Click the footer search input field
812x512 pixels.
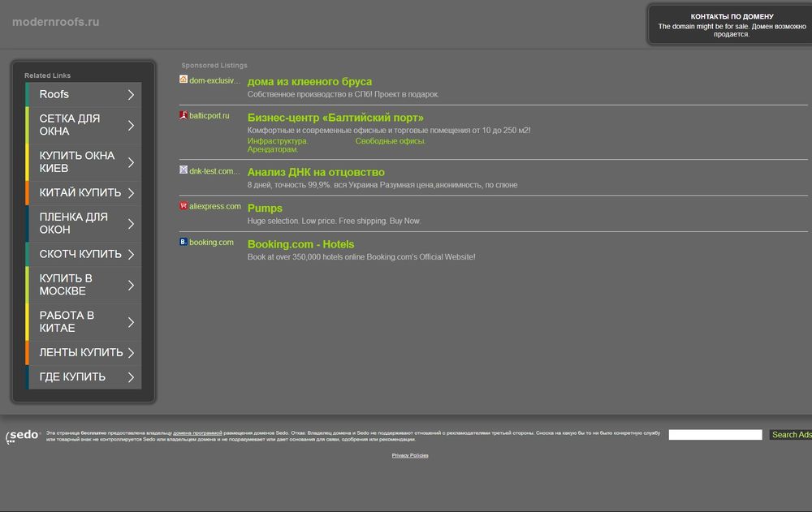pos(715,434)
